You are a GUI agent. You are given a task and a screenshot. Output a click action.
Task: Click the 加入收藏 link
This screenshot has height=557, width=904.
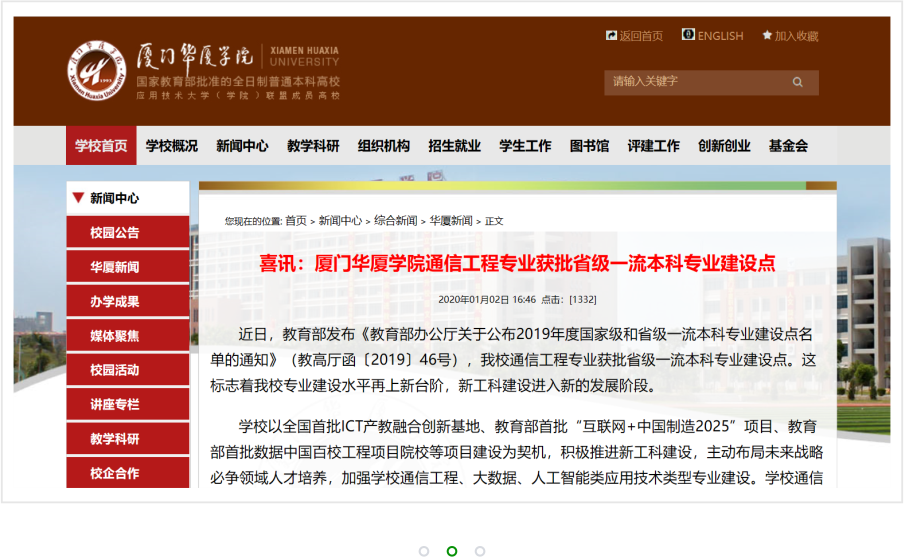tap(796, 36)
